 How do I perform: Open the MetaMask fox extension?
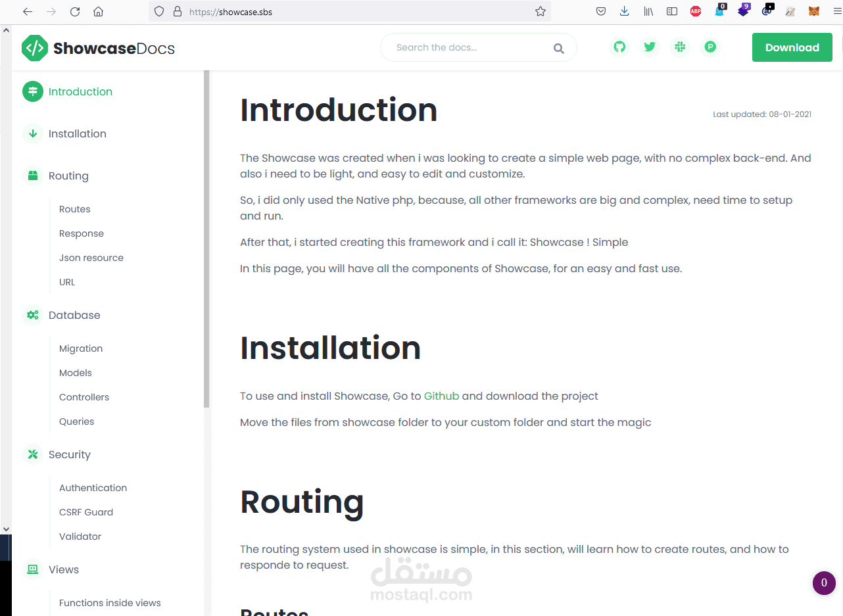pos(813,11)
